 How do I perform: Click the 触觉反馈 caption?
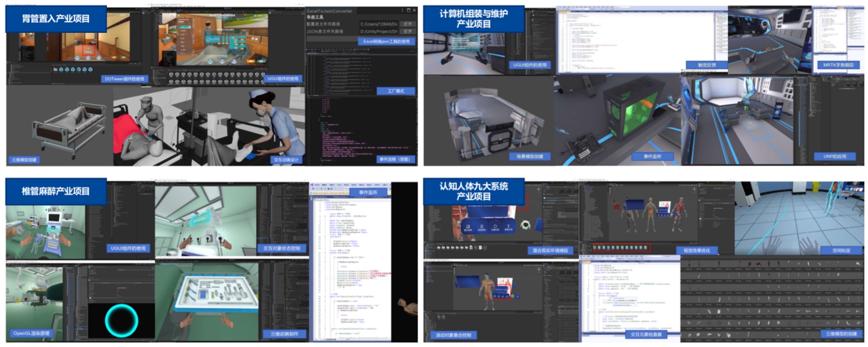click(x=707, y=65)
